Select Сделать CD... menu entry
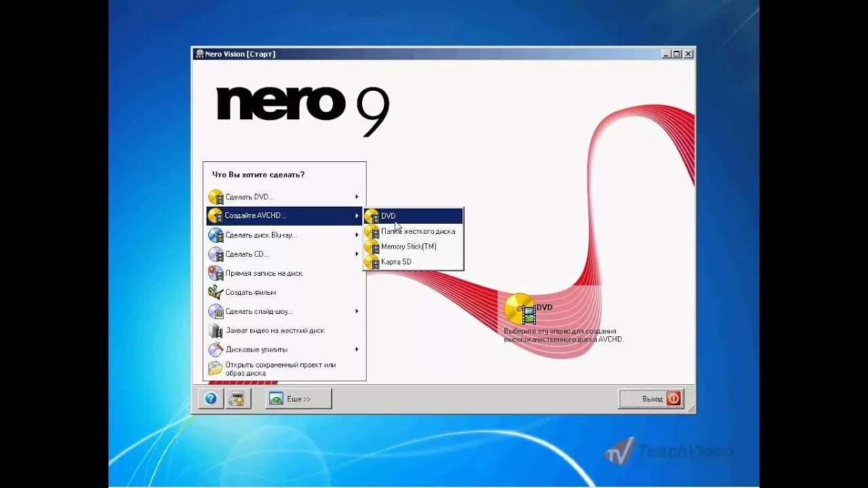 click(x=284, y=254)
